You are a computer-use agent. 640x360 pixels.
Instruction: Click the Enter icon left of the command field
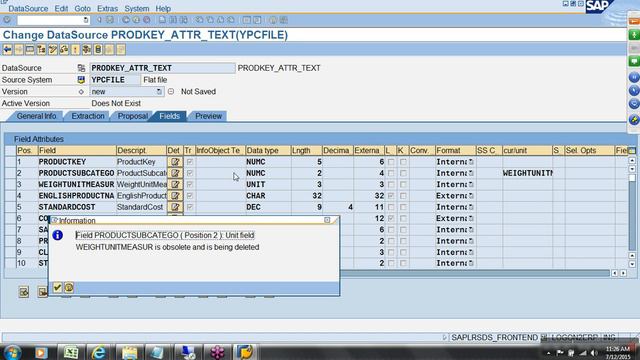[7, 20]
